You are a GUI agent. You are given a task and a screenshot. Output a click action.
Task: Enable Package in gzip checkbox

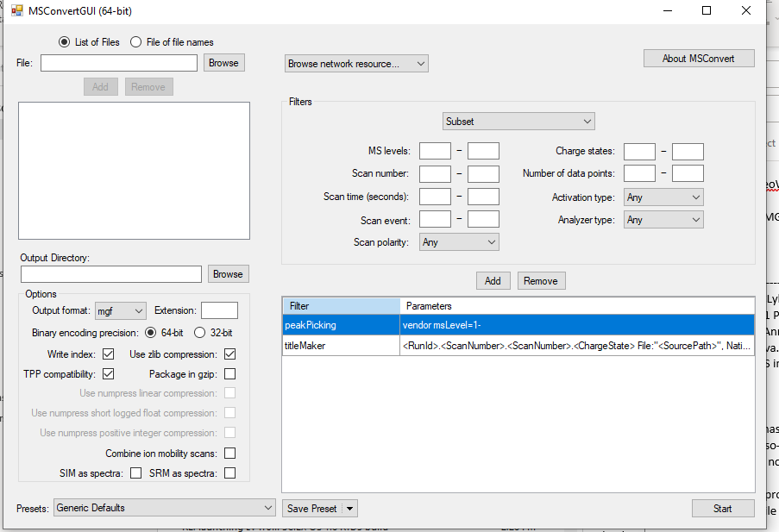tap(229, 374)
